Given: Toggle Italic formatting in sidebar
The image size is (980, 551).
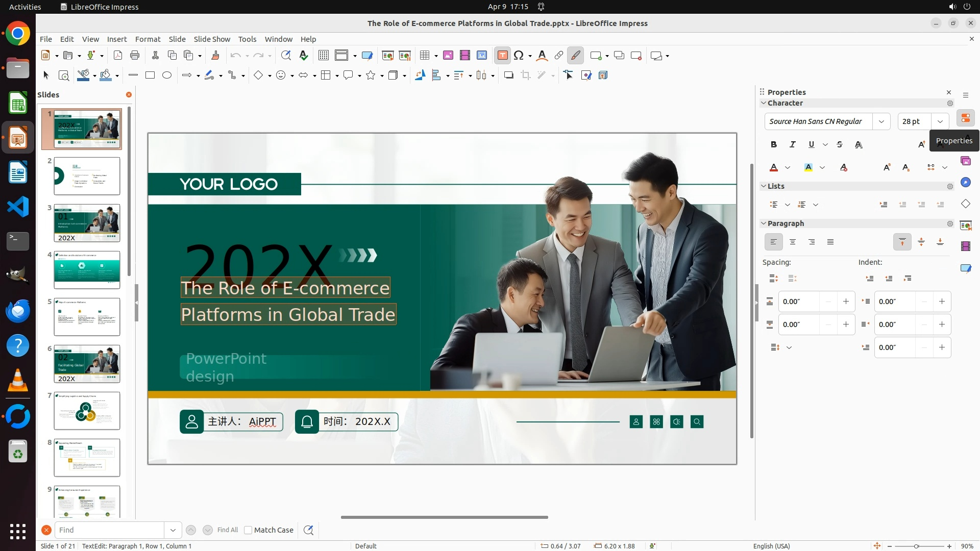Looking at the screenshot, I should [792, 145].
